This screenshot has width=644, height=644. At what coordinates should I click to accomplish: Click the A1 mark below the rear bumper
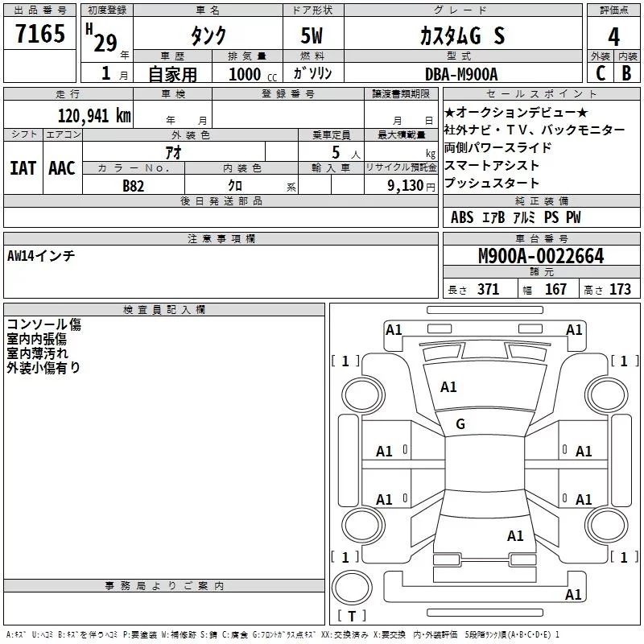(574, 595)
